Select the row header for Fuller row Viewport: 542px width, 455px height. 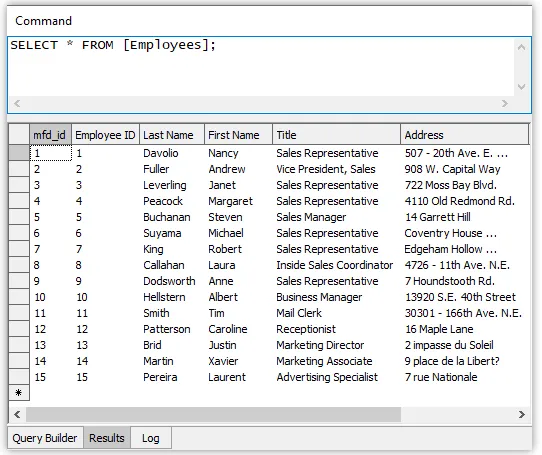[19, 169]
